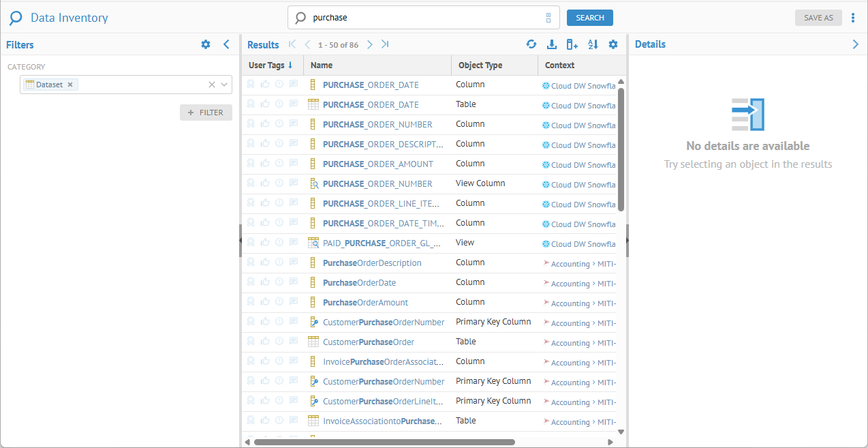
Task: Collapse the Filters panel
Action: [x=227, y=44]
